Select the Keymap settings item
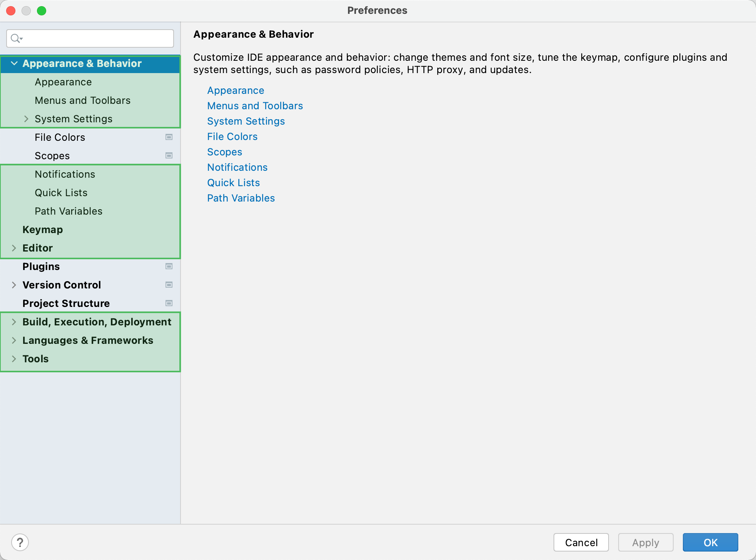The width and height of the screenshot is (756, 560). point(42,229)
